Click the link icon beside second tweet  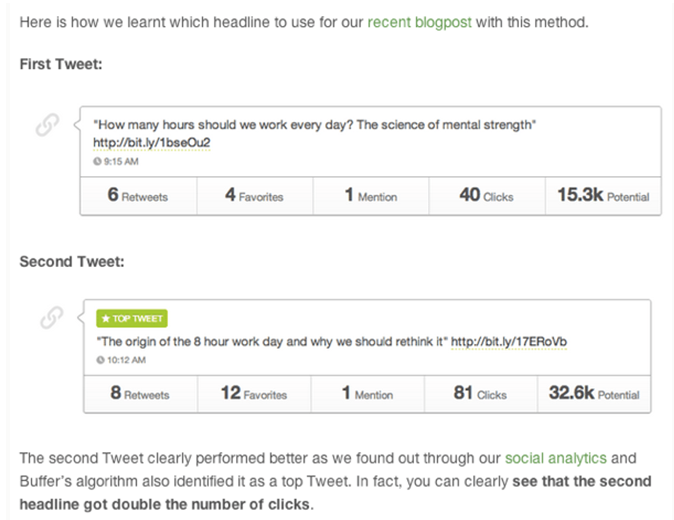pyautogui.click(x=52, y=318)
